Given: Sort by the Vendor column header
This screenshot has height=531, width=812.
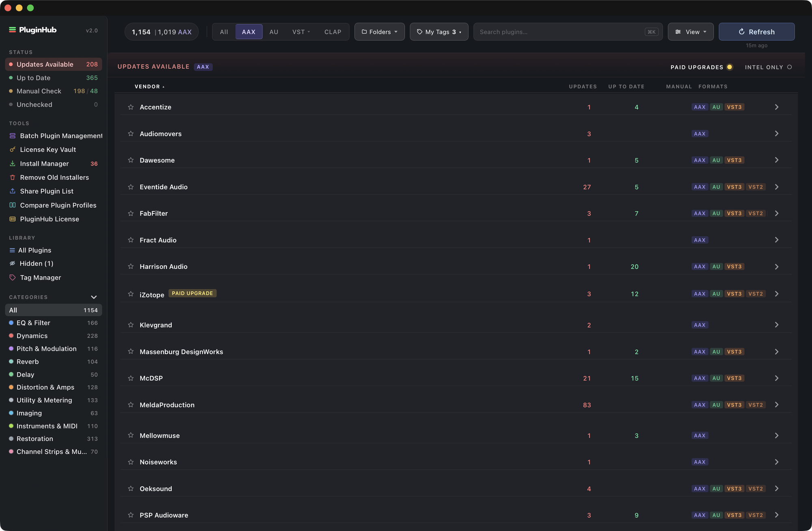Looking at the screenshot, I should point(149,86).
